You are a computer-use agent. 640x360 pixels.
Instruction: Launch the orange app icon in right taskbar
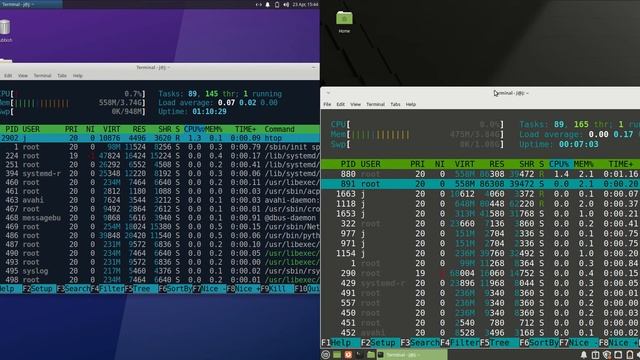pos(348,355)
